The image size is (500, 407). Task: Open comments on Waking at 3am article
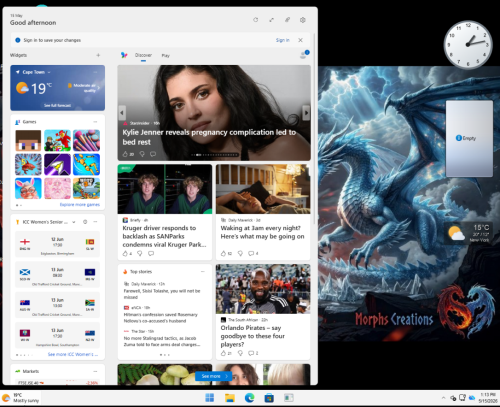[253, 254]
